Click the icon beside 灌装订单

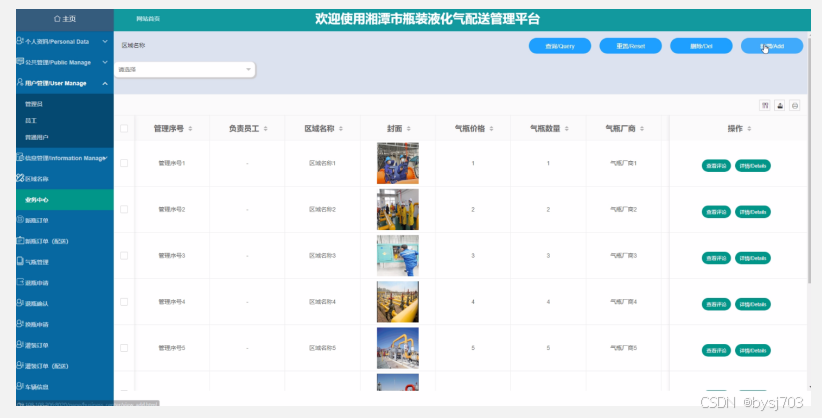20,345
